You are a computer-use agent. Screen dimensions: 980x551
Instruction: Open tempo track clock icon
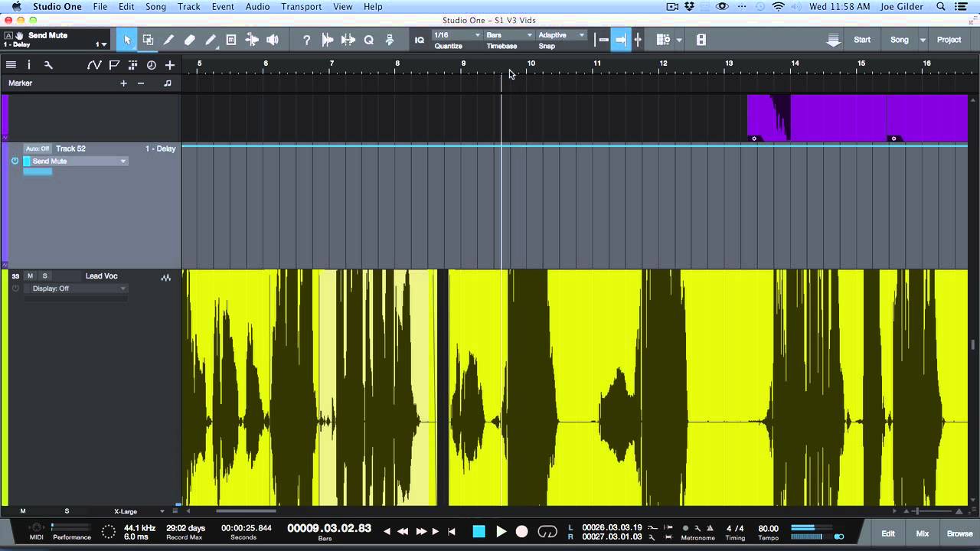tap(151, 65)
